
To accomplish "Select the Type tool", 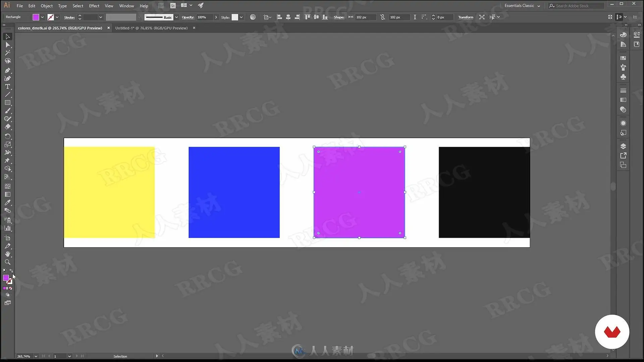I will (x=7, y=86).
